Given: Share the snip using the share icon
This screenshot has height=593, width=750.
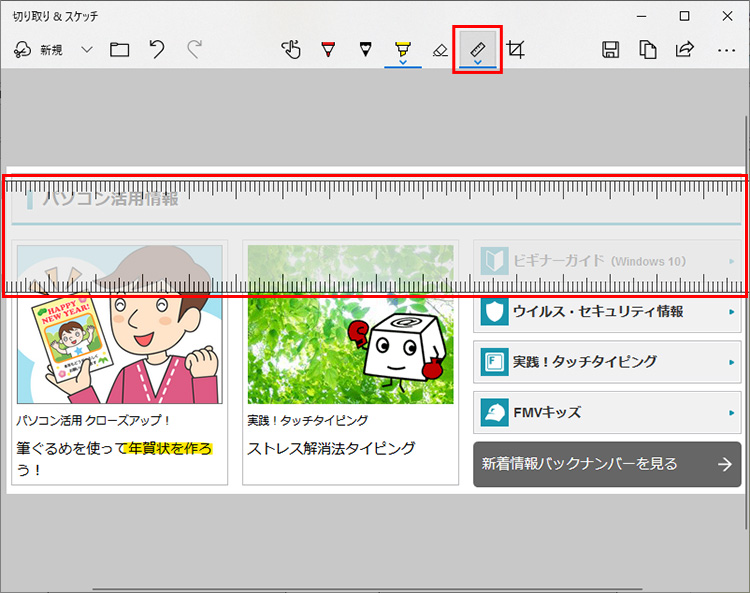Looking at the screenshot, I should point(685,49).
